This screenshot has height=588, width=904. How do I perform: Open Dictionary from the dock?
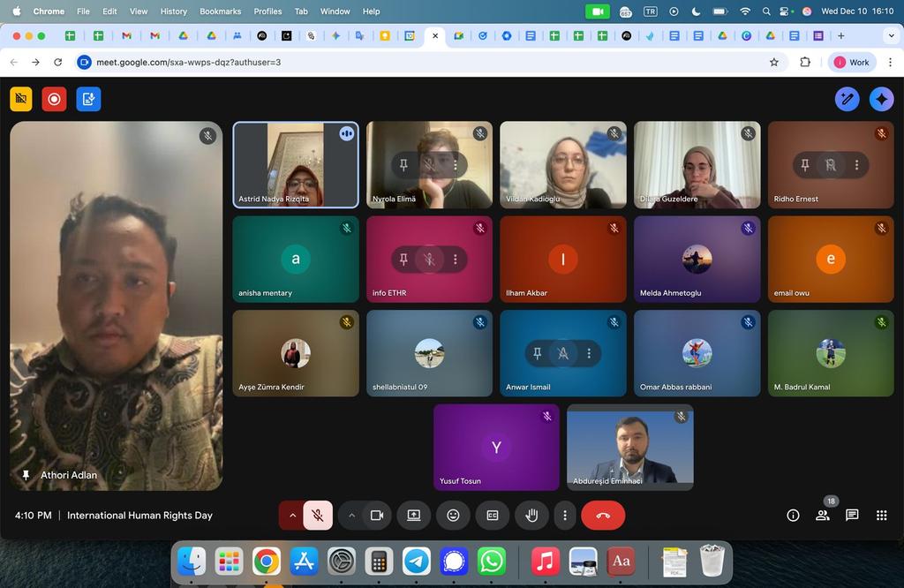(x=621, y=561)
